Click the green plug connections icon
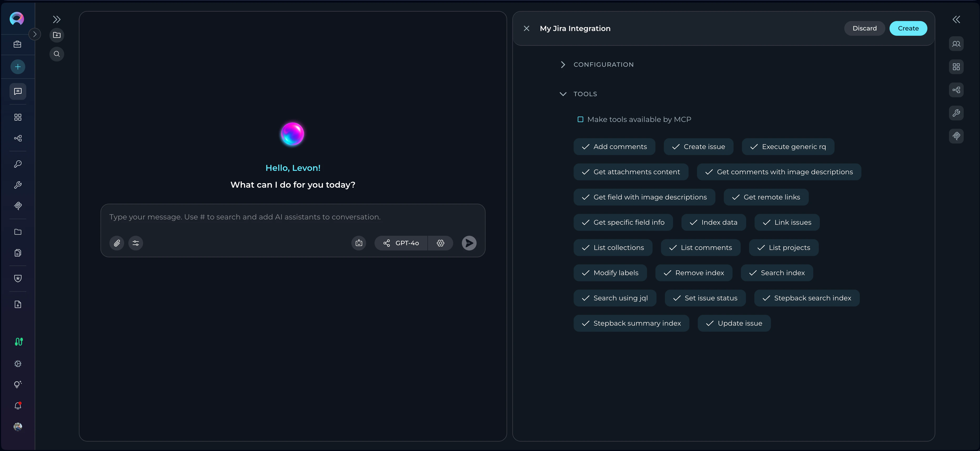 coord(18,341)
